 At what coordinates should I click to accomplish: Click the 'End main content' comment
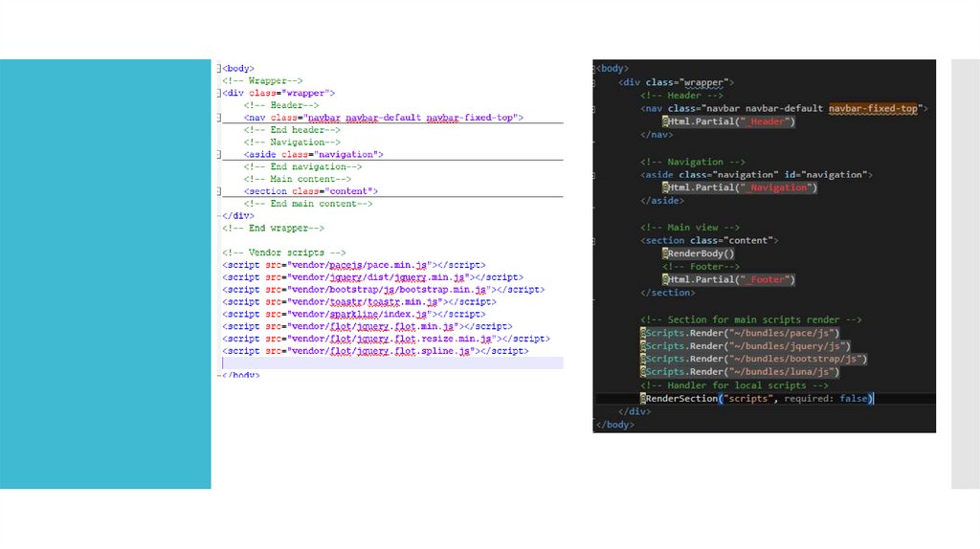point(308,204)
